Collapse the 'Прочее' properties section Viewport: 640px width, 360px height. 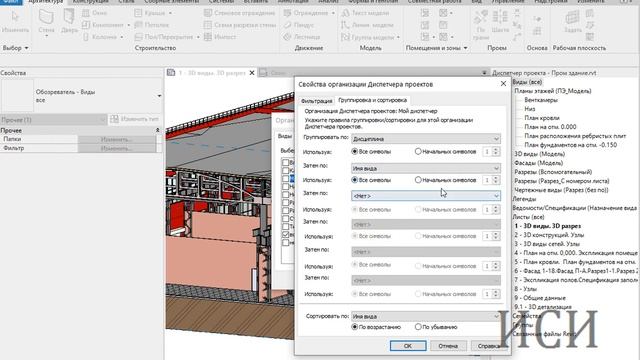point(158,130)
